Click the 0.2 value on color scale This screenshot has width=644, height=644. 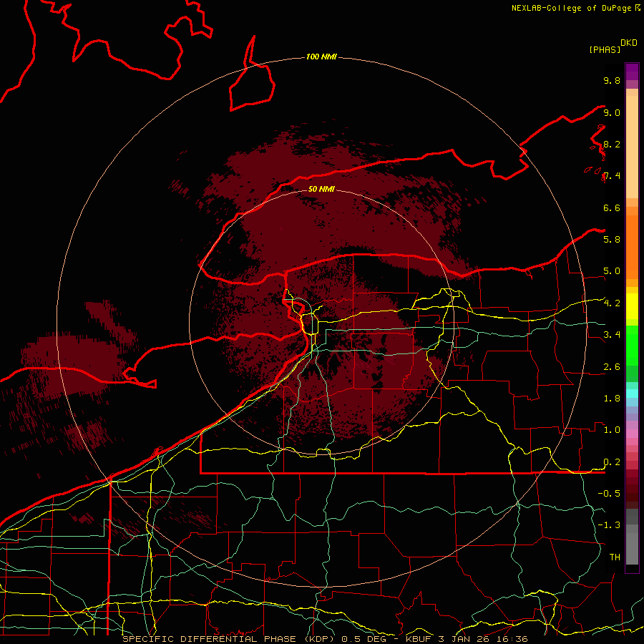tap(612, 462)
